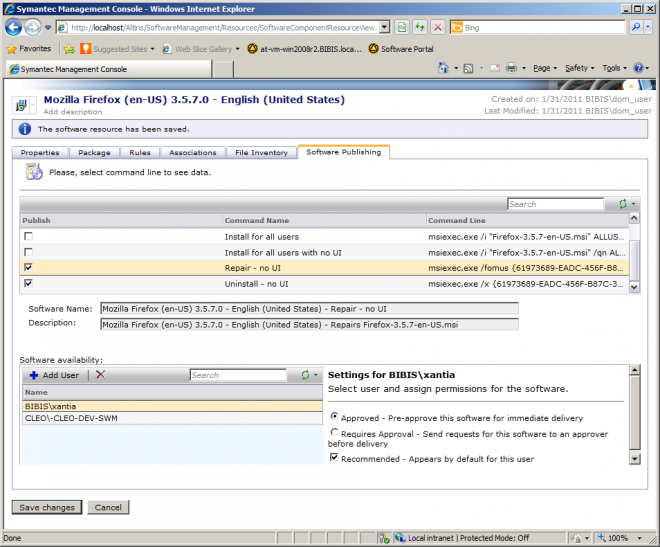Toggle the Recommended checkbox

[x=334, y=457]
